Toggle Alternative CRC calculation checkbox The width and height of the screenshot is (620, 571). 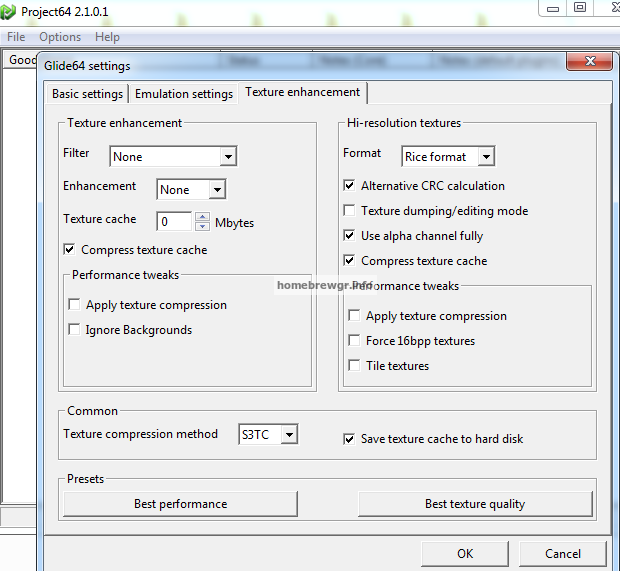(x=349, y=185)
